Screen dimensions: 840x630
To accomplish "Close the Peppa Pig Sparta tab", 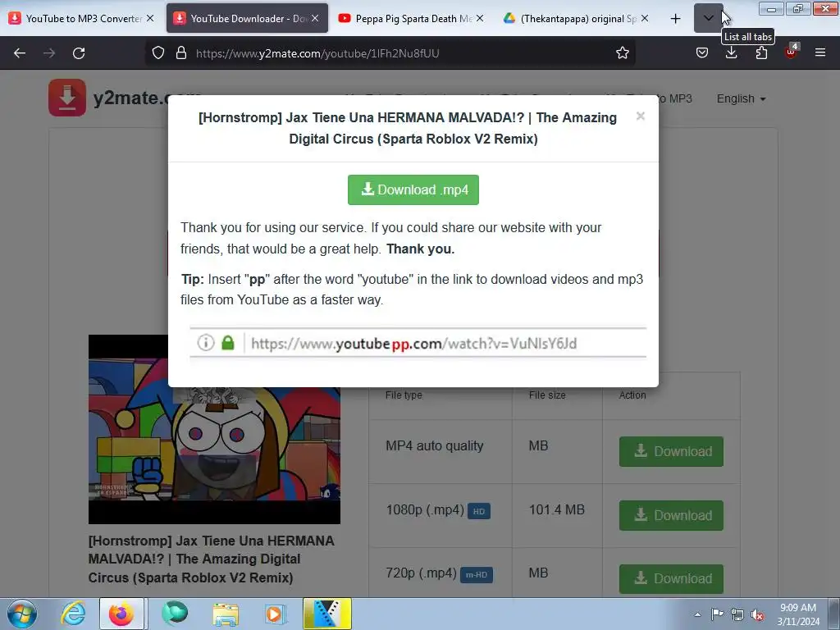I will pos(480,19).
